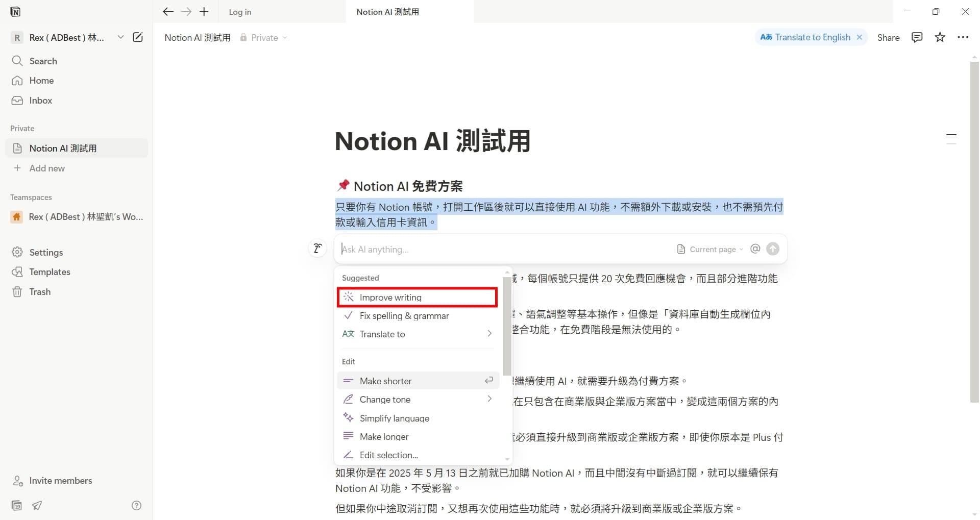Image resolution: width=980 pixels, height=520 pixels.
Task: Select Improve writing from suggestions
Action: click(390, 296)
